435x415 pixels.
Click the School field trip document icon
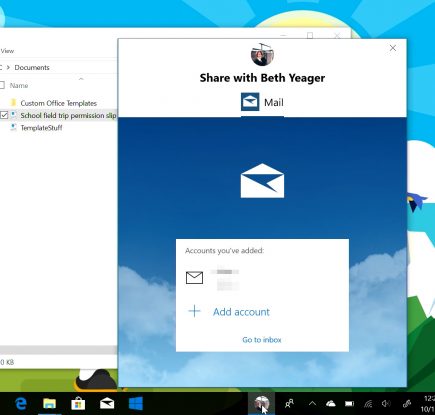click(13, 115)
